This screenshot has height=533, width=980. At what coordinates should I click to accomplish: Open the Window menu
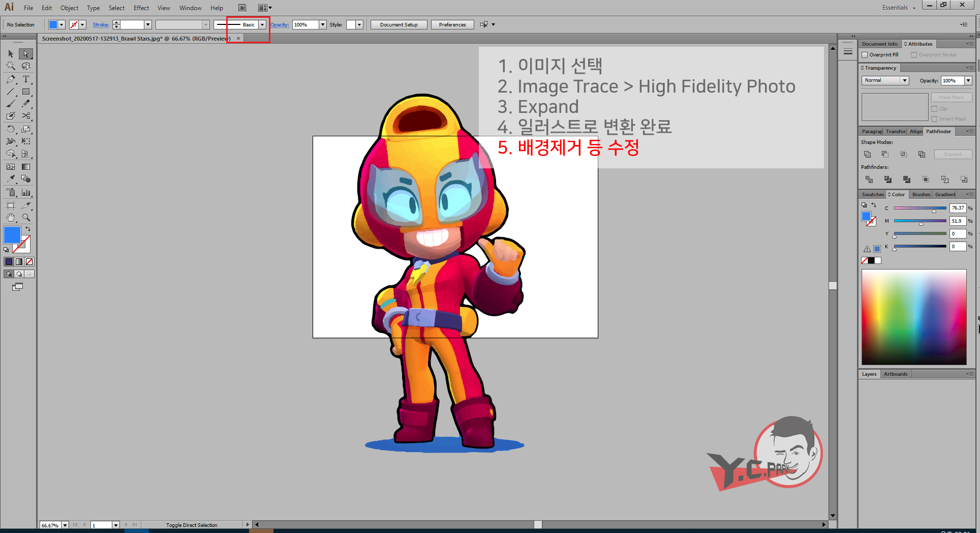[190, 8]
